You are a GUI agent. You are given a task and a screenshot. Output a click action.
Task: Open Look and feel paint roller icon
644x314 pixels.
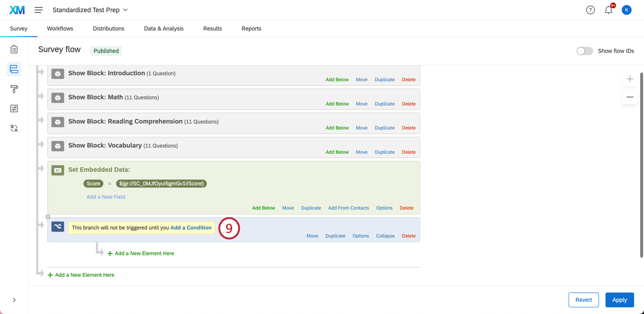click(x=14, y=89)
